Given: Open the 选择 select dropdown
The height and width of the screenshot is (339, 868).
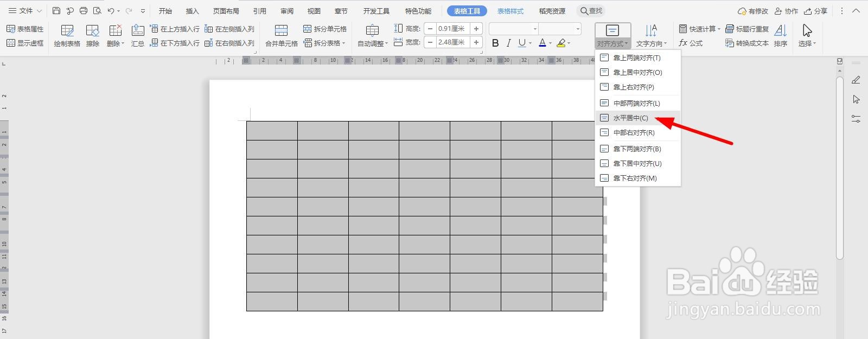Looking at the screenshot, I should [807, 36].
